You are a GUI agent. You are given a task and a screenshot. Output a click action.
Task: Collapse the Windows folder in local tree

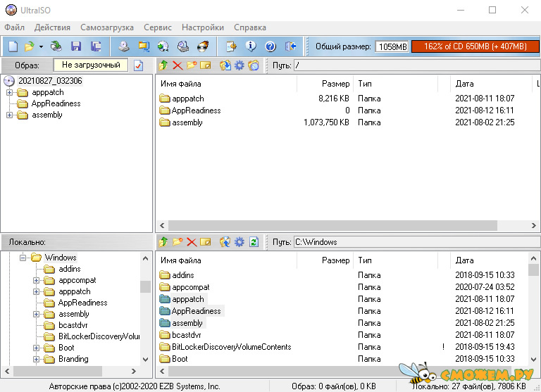coord(23,258)
